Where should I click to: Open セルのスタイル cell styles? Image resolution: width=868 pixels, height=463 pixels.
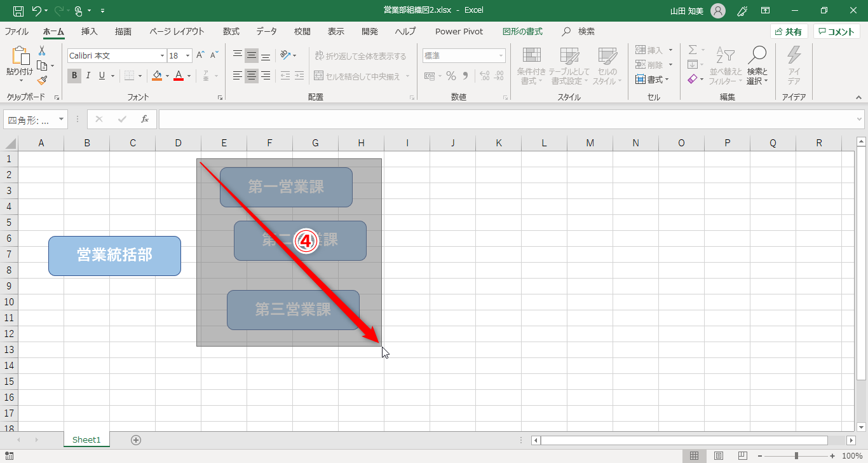(x=607, y=66)
